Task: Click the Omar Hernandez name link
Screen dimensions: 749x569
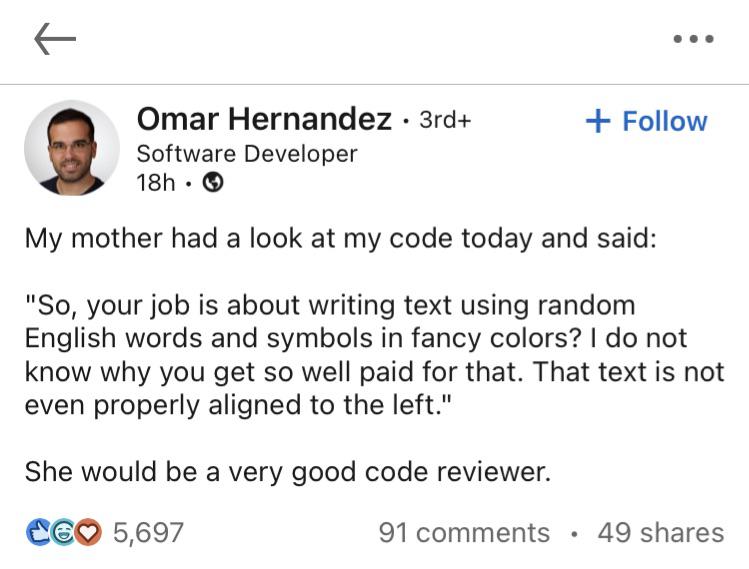Action: [264, 120]
